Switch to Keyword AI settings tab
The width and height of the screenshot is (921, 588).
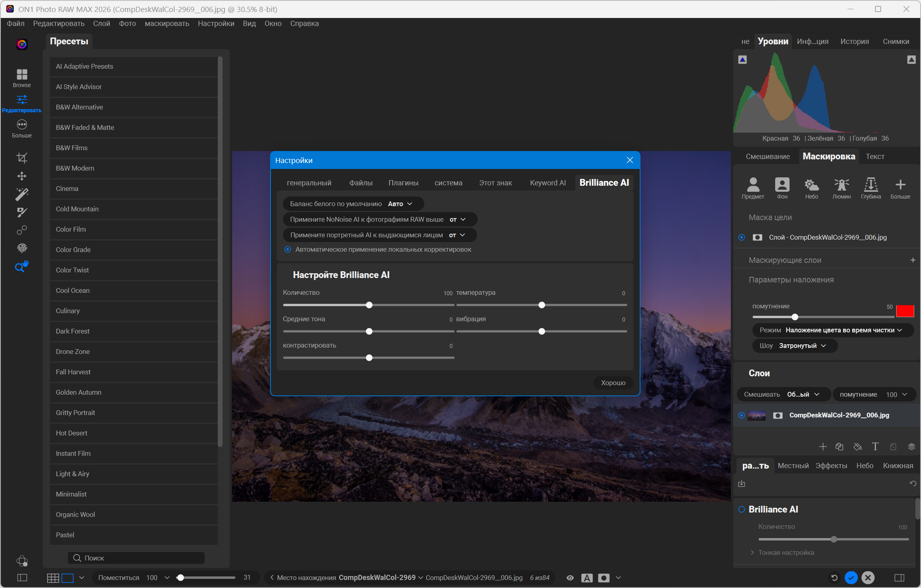click(547, 183)
